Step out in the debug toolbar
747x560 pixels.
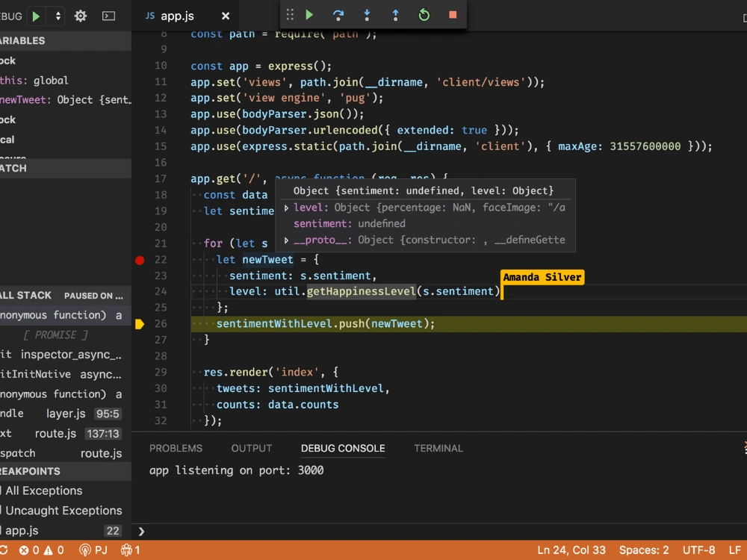[395, 15]
